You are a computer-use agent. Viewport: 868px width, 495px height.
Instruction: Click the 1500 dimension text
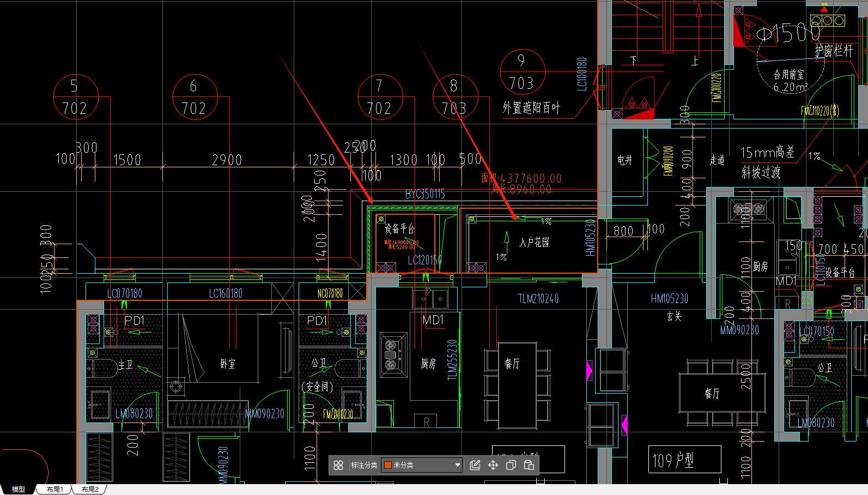pos(127,160)
